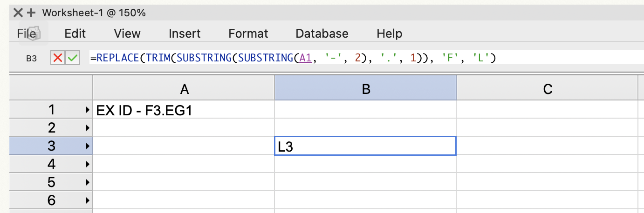Image resolution: width=644 pixels, height=213 pixels.
Task: Open the Database menu
Action: [322, 33]
